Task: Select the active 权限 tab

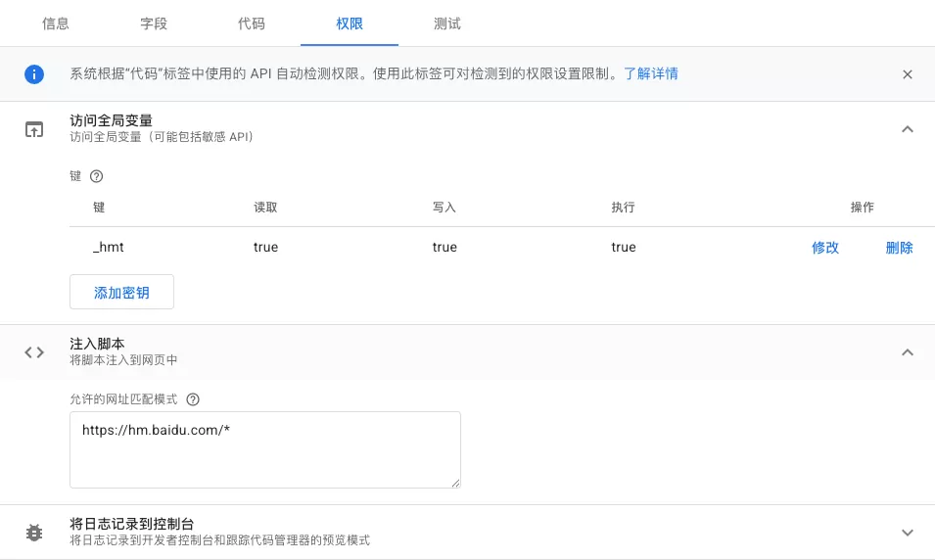Action: click(350, 23)
